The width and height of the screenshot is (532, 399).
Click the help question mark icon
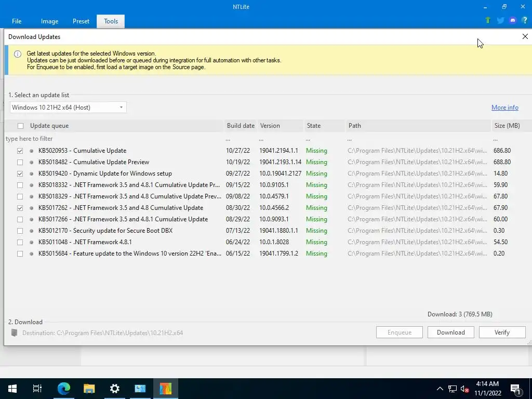pyautogui.click(x=525, y=20)
